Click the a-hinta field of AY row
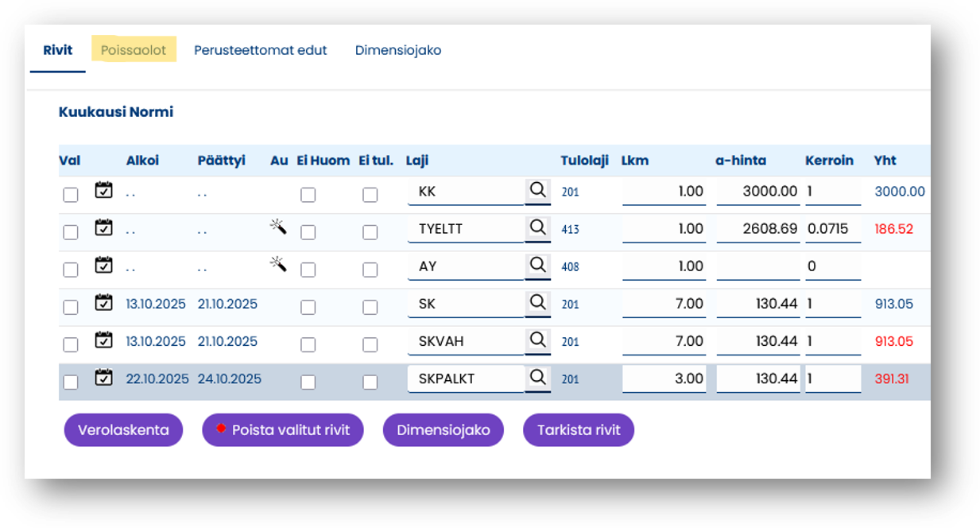 (x=757, y=266)
